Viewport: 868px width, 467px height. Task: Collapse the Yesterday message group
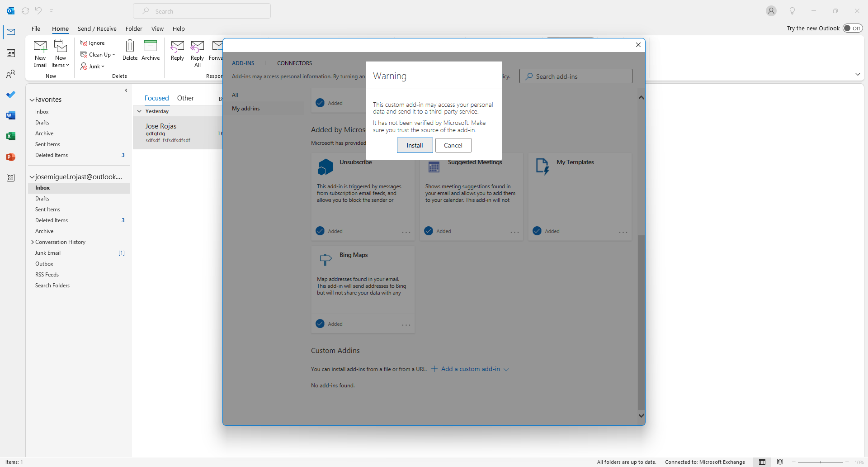click(139, 111)
